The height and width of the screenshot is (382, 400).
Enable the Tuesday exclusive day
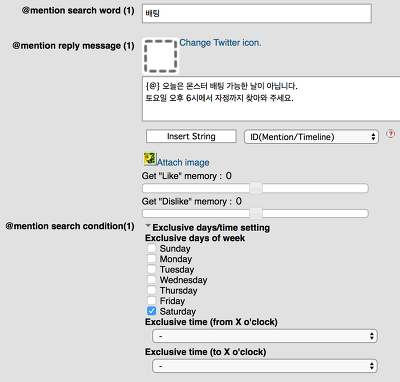point(151,269)
